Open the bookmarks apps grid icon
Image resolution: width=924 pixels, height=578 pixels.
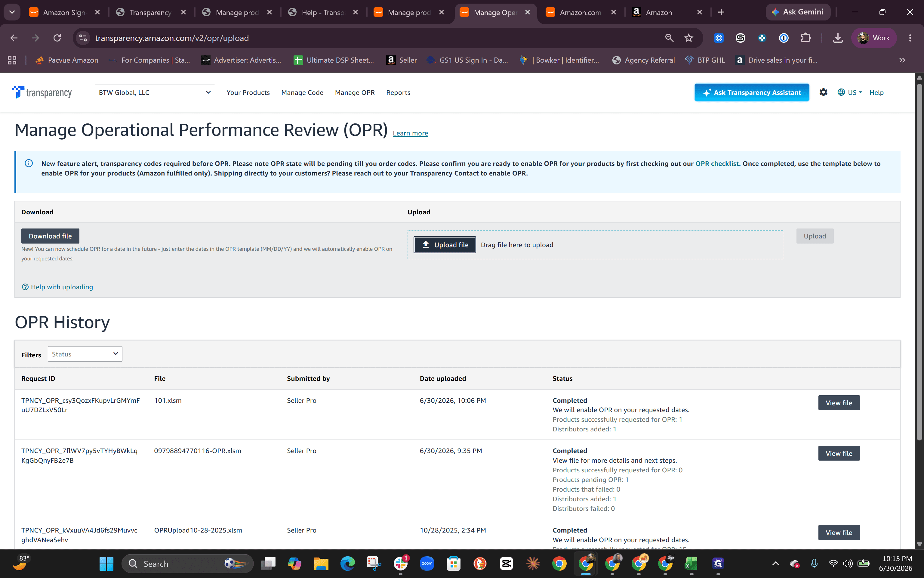tap(12, 60)
